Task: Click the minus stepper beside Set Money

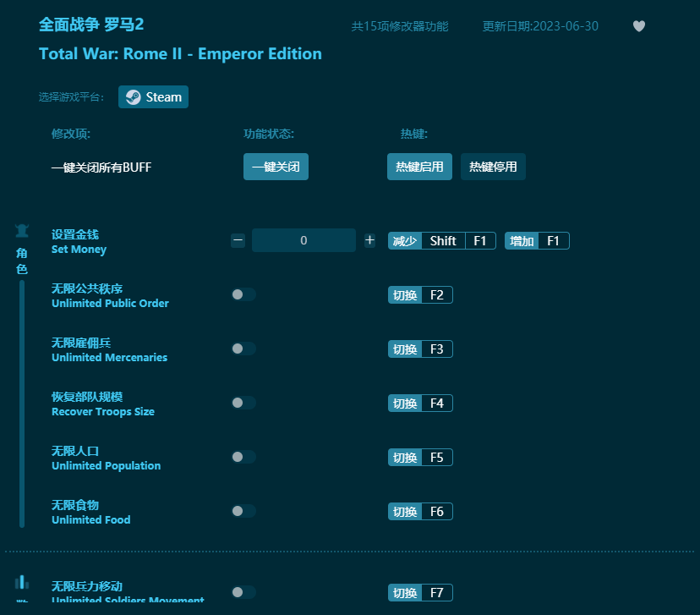Action: [x=238, y=240]
